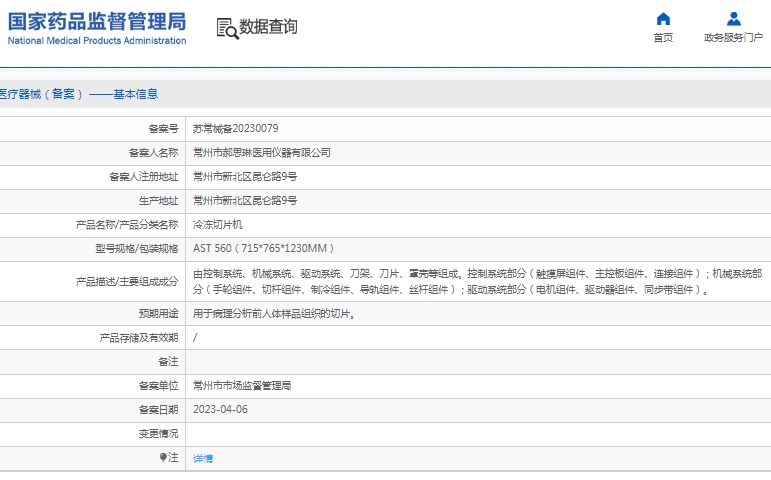This screenshot has width=771, height=480.
Task: Click the 备案人名称 label
Action: tap(153, 153)
